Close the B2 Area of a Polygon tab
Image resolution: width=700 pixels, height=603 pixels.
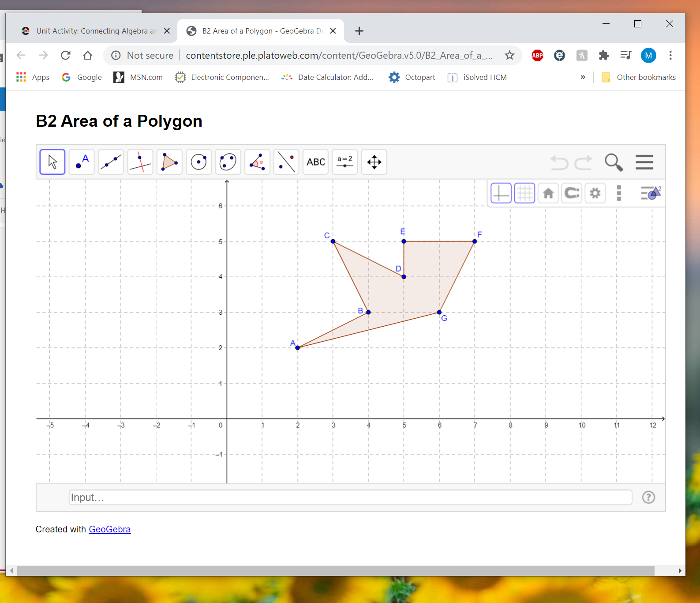point(333,31)
